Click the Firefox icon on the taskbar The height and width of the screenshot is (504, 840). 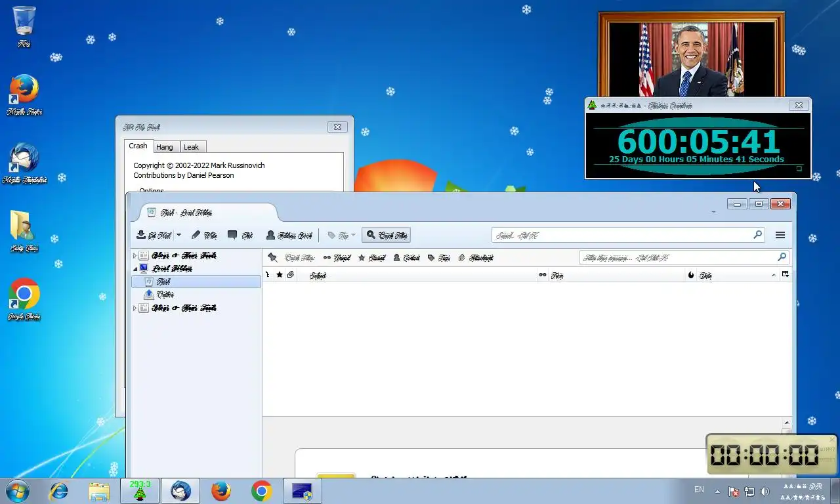(221, 491)
